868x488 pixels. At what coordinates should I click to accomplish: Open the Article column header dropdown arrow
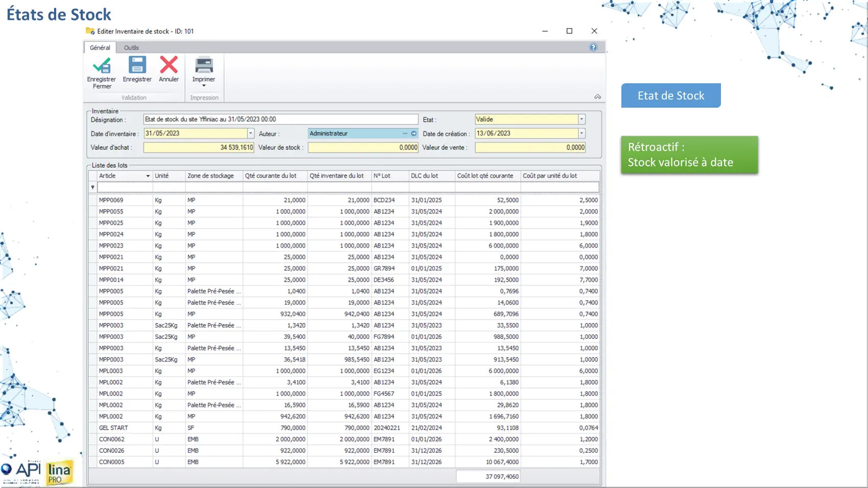[x=148, y=176]
